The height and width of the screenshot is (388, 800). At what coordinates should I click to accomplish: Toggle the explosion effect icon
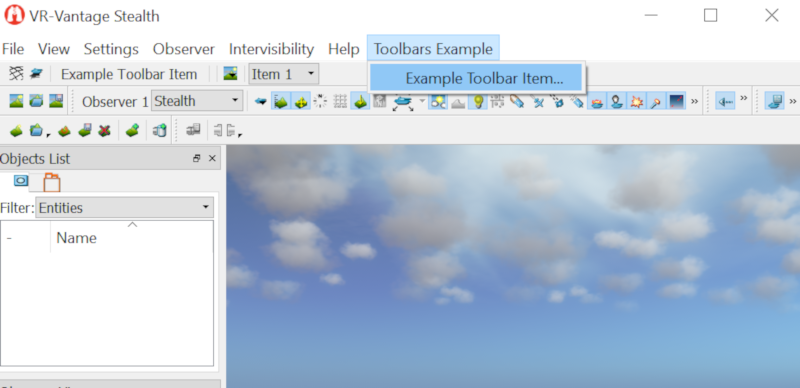point(636,101)
